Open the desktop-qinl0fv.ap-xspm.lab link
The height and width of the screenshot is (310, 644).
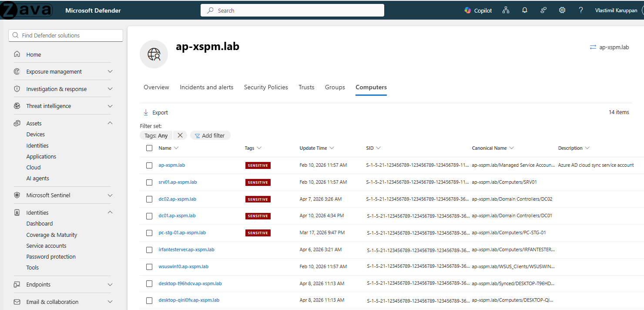(x=189, y=300)
